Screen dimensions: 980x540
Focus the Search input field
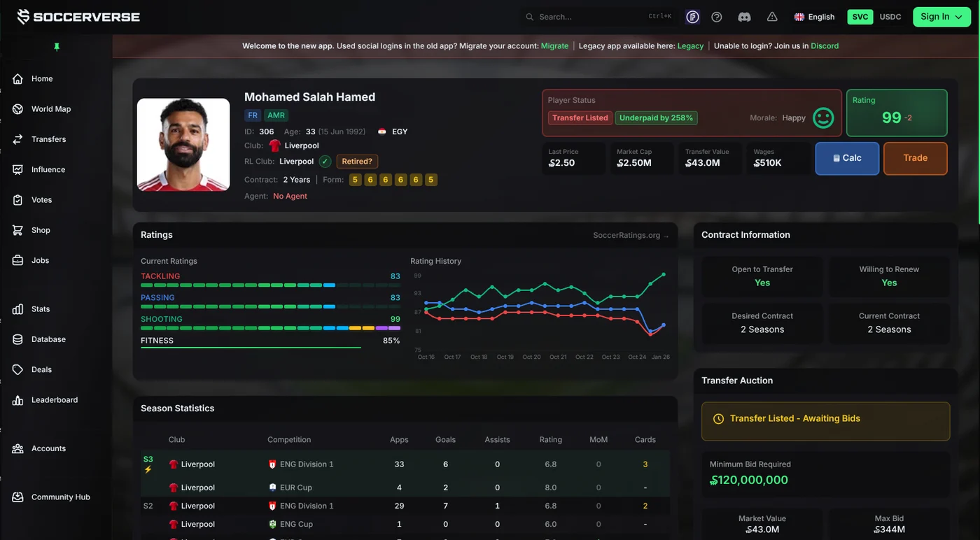pyautogui.click(x=598, y=17)
